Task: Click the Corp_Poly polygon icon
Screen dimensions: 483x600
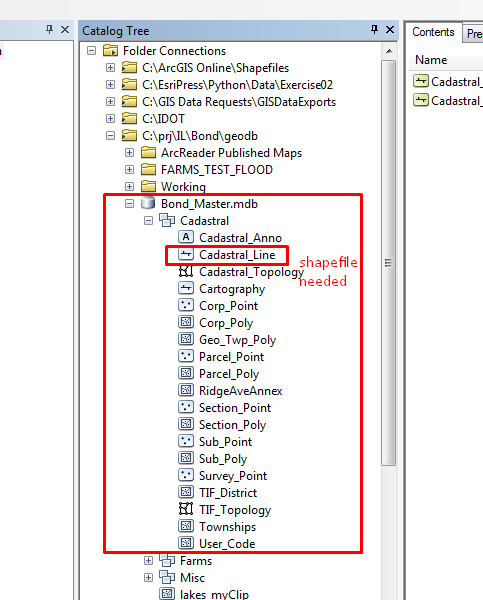Action: tap(186, 322)
